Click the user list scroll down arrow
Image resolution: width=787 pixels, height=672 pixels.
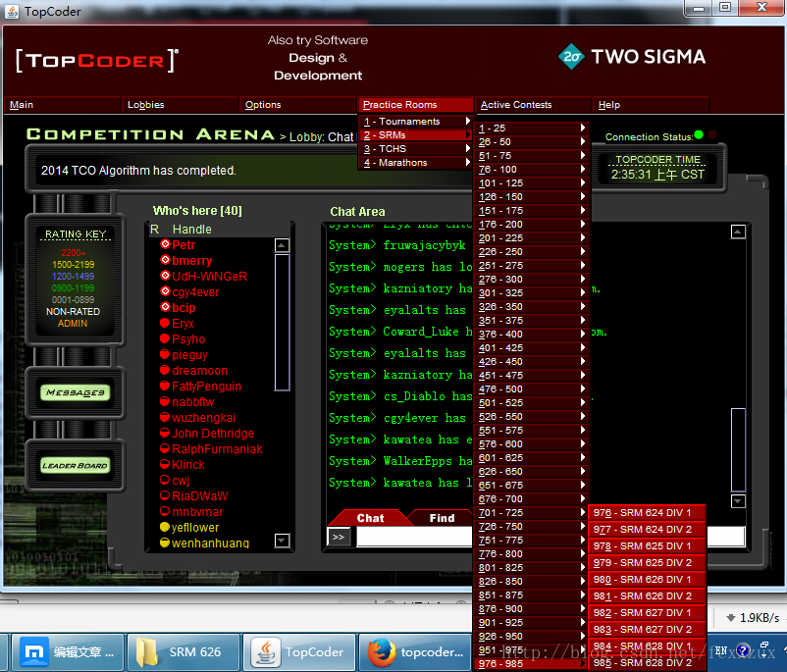282,541
